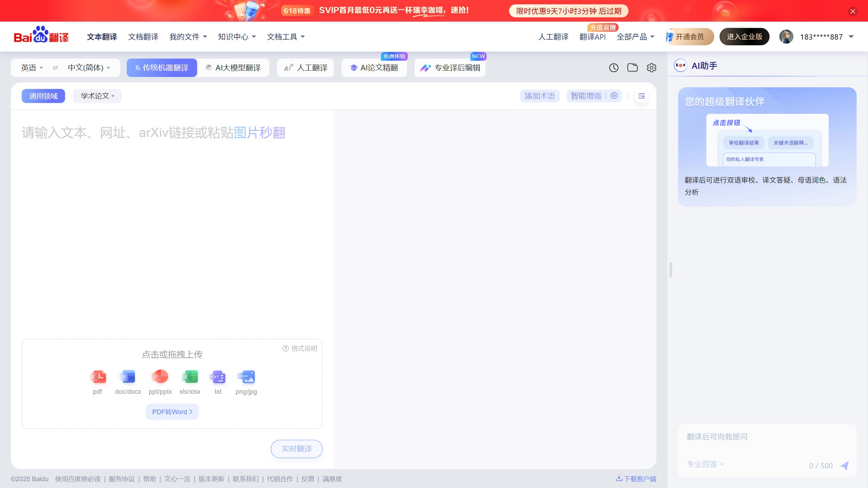This screenshot has height=488, width=868.
Task: Click the AI assistant question field
Action: point(767,437)
